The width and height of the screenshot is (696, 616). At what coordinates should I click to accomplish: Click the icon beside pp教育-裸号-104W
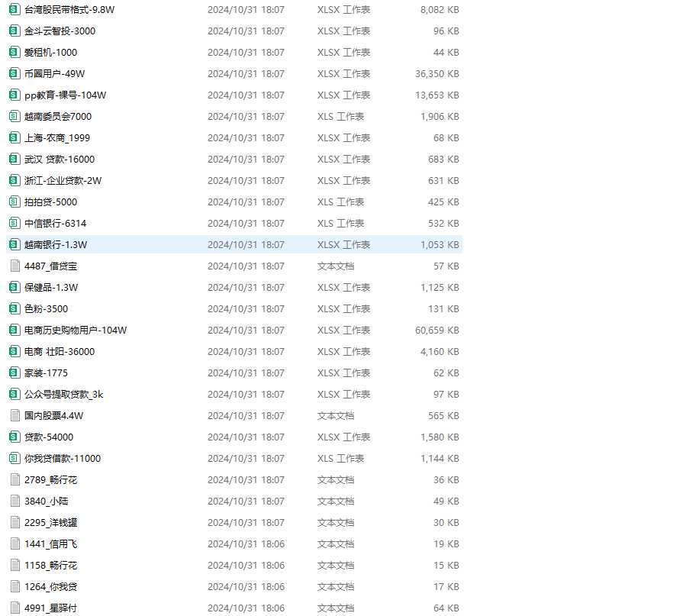tap(14, 95)
